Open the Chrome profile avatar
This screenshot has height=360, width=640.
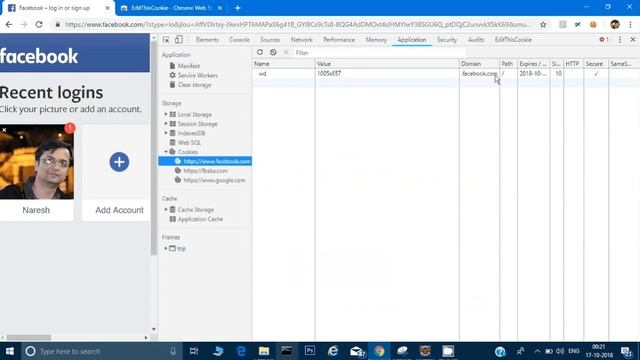click(x=615, y=24)
